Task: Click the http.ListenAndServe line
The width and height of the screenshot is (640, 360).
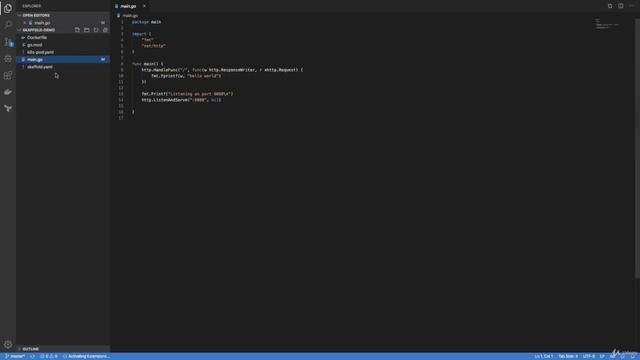Action: coord(181,100)
